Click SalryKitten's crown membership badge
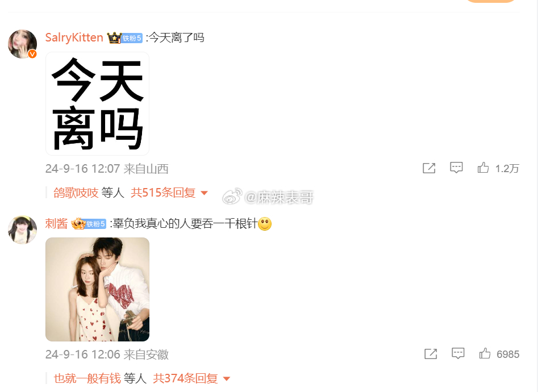The height and width of the screenshot is (392, 538). pos(114,37)
